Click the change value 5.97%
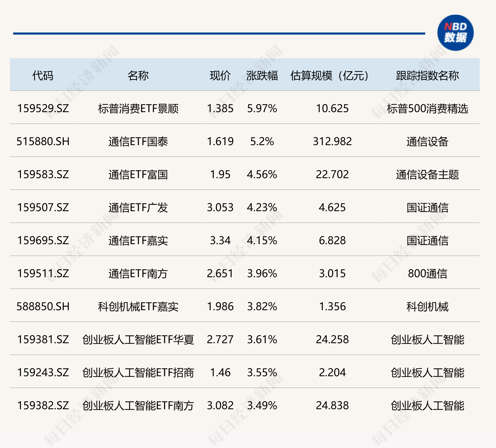Screen dimensions: 496x448 262,108
